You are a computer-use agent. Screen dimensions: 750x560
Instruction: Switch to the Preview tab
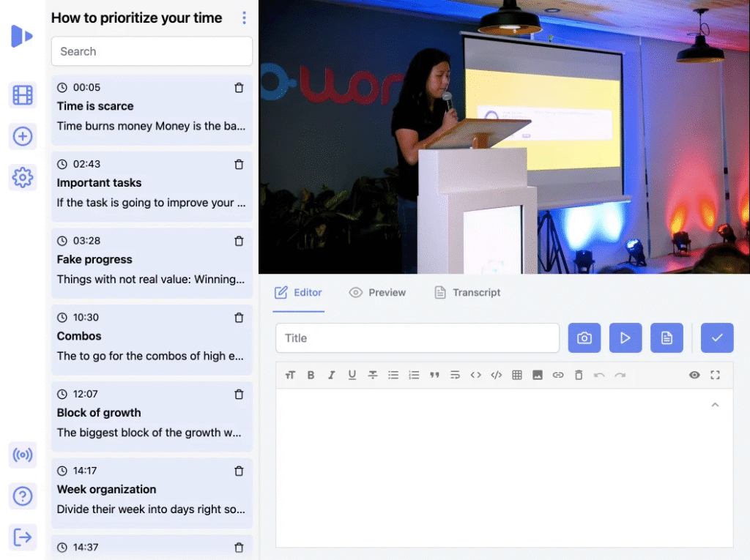point(377,293)
